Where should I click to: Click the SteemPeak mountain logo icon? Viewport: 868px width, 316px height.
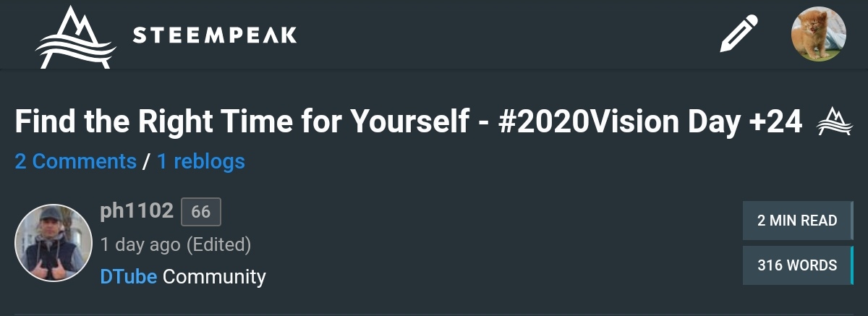75,36
